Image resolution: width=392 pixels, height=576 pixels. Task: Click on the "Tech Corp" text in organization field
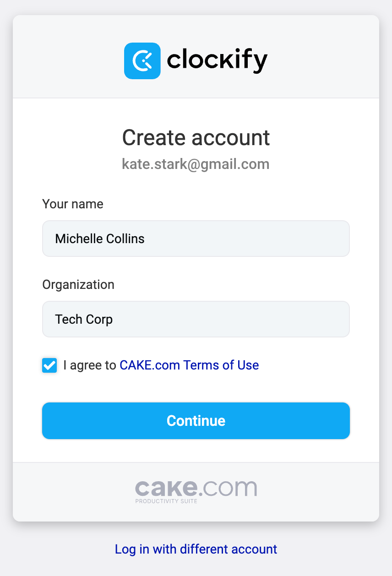84,319
